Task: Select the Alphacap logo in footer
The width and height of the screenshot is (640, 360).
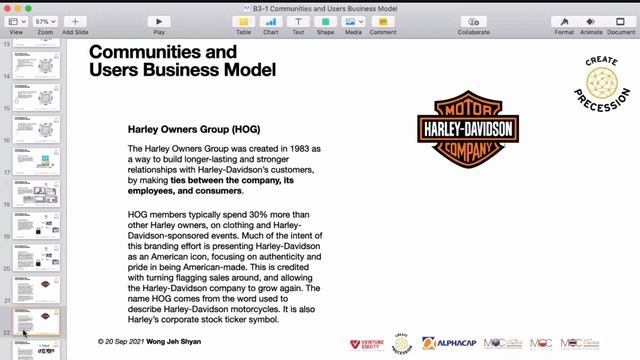Action: click(x=449, y=343)
